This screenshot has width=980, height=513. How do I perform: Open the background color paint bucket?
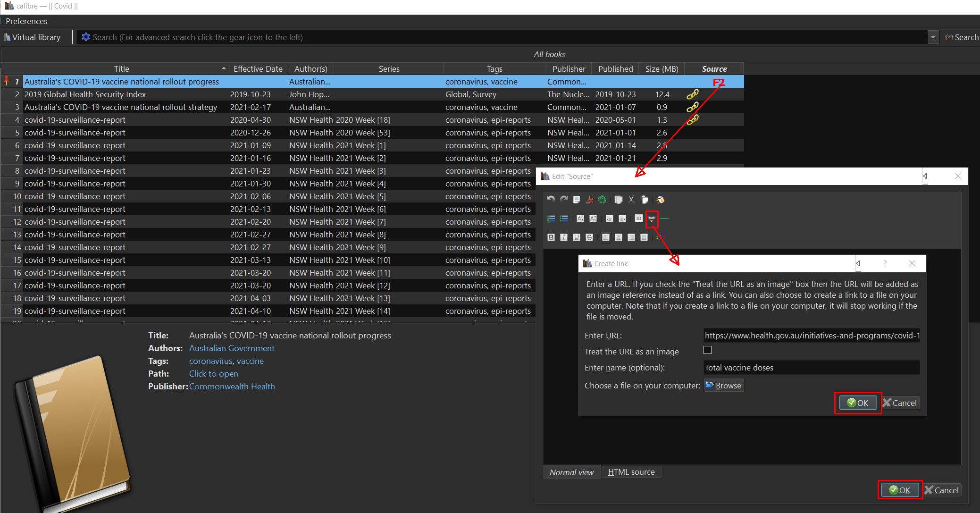pyautogui.click(x=660, y=200)
